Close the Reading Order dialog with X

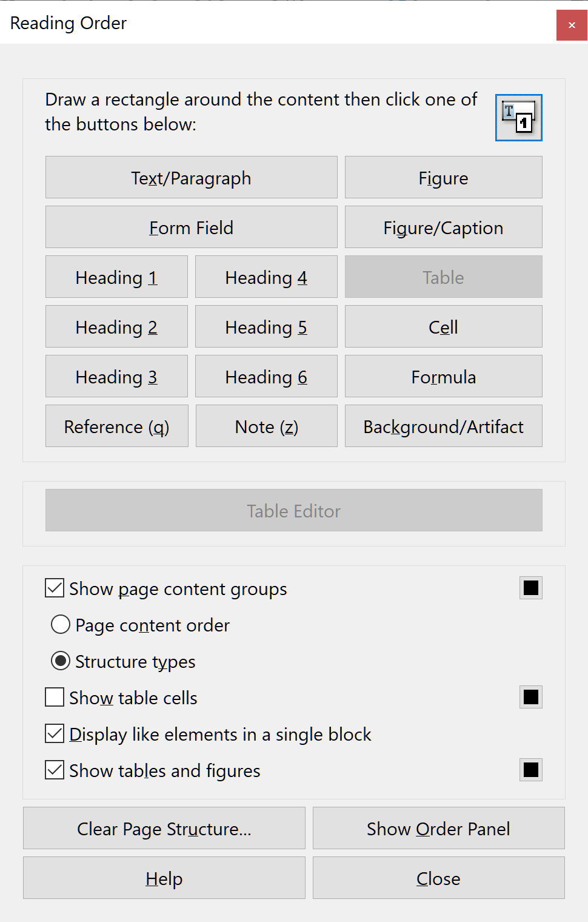pyautogui.click(x=572, y=25)
